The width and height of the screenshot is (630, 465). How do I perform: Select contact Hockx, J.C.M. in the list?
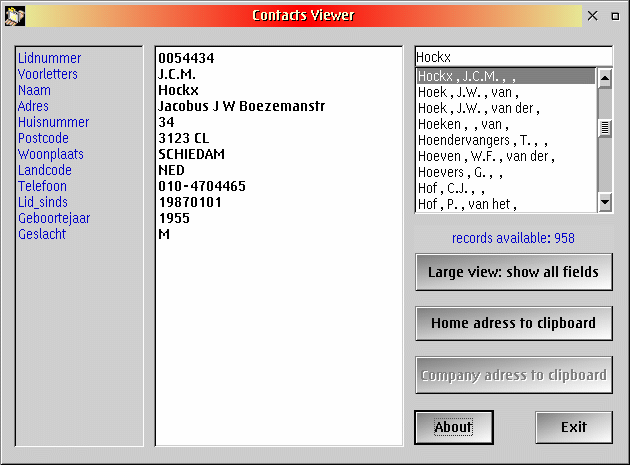pyautogui.click(x=505, y=76)
